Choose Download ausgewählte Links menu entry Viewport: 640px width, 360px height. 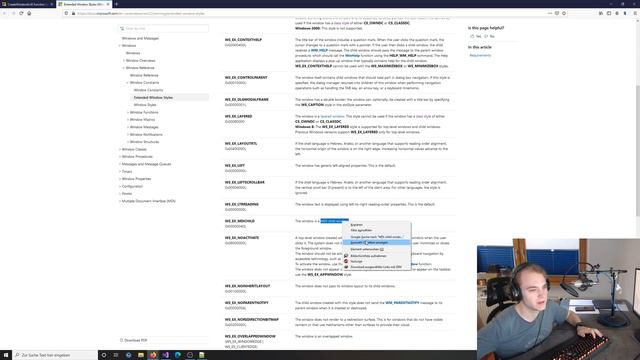[376, 267]
